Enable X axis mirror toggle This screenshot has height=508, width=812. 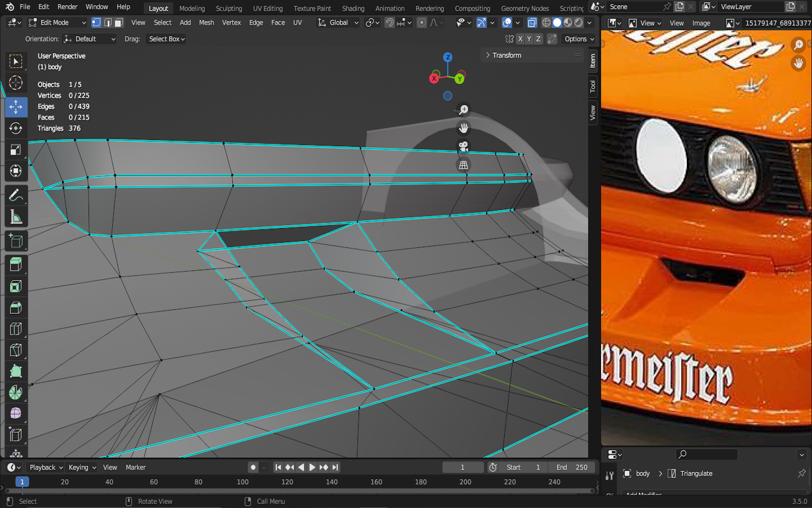pyautogui.click(x=520, y=39)
